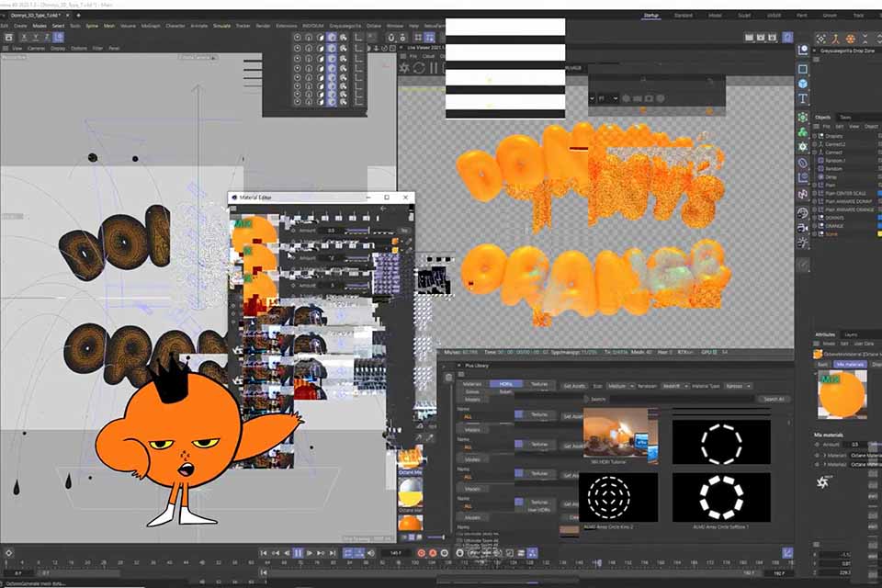
Task: Jump to the end of animation
Action: point(333,553)
